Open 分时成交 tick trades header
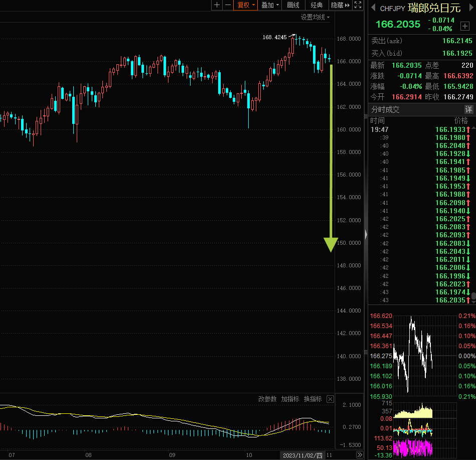The width and height of the screenshot is (476, 460). tap(386, 110)
